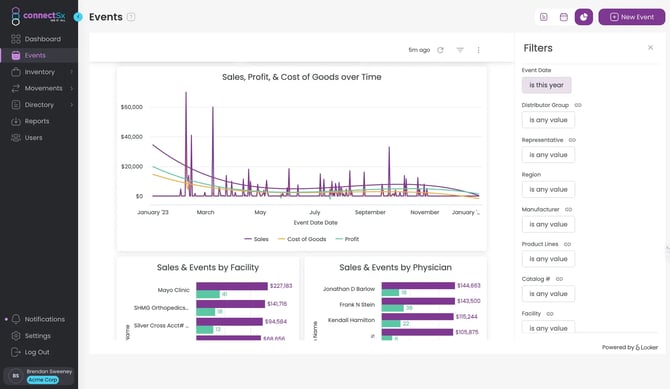The image size is (670, 389).
Task: Switch to the calendar view icon
Action: [564, 17]
